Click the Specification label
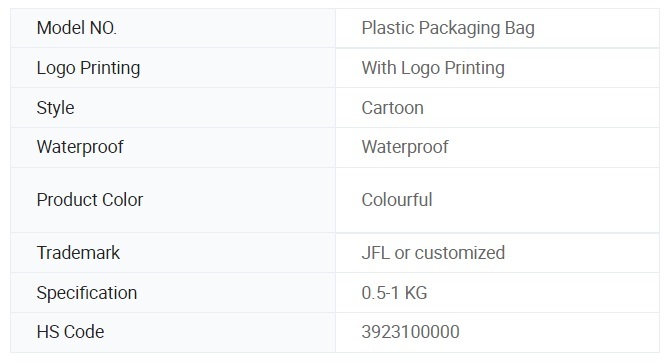This screenshot has height=364, width=668. [x=86, y=293]
